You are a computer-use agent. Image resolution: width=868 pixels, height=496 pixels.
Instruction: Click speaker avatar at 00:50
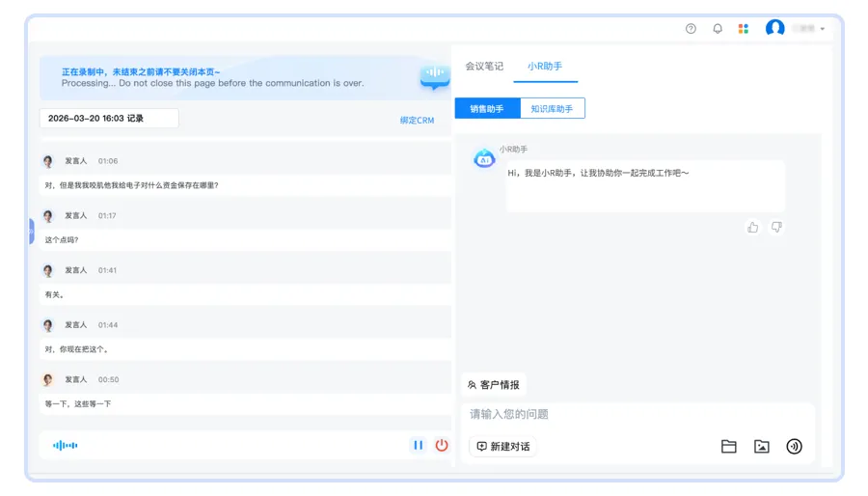point(48,380)
